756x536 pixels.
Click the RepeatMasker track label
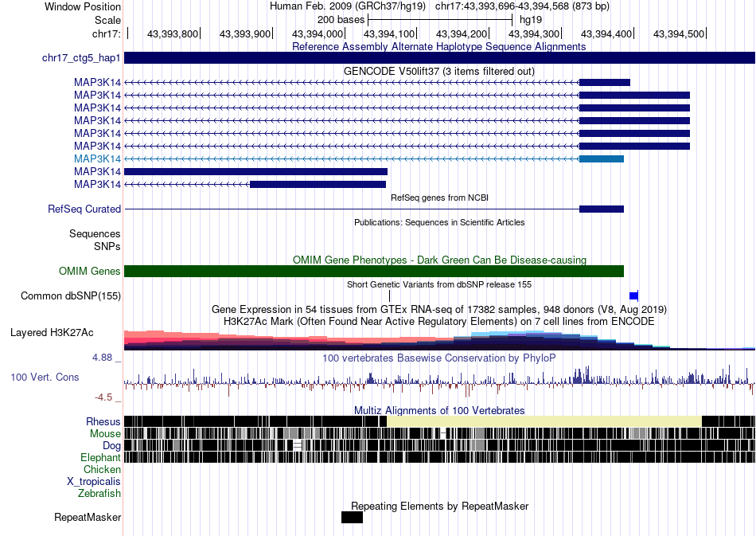point(88,517)
